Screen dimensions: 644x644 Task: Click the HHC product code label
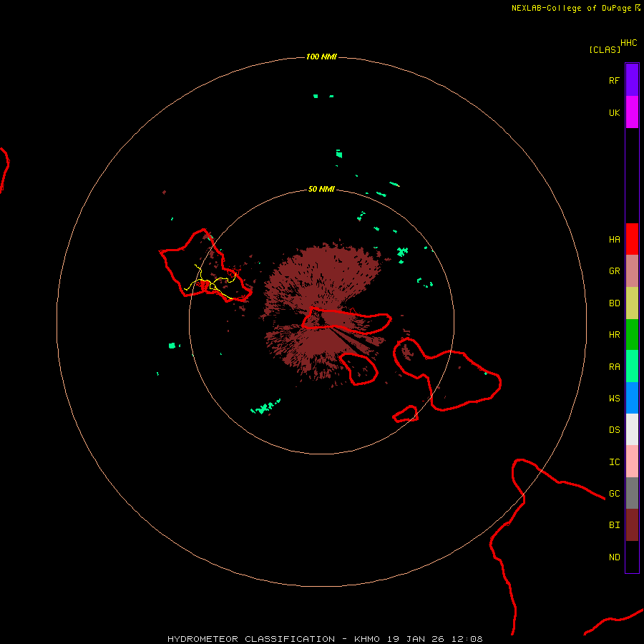pos(628,43)
